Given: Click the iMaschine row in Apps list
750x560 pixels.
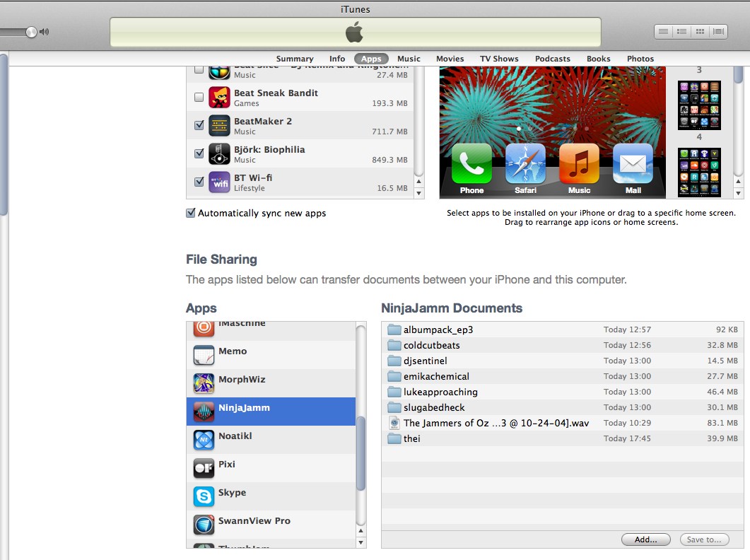Looking at the screenshot, I should tap(271, 329).
